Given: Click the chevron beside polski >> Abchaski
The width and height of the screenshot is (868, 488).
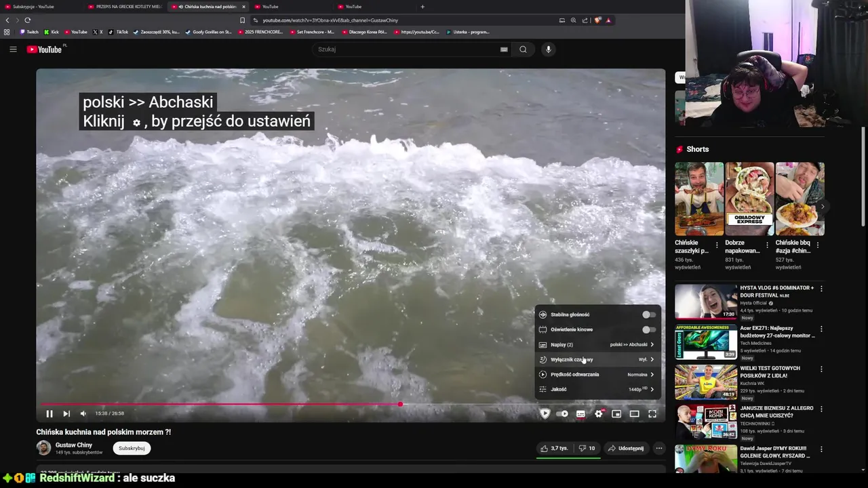Looking at the screenshot, I should [652, 344].
